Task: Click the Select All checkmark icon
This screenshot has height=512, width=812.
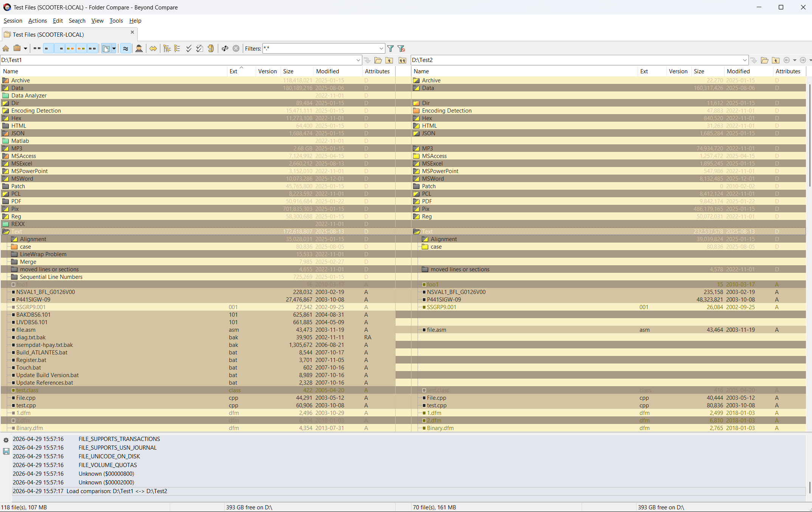Action: pos(189,48)
